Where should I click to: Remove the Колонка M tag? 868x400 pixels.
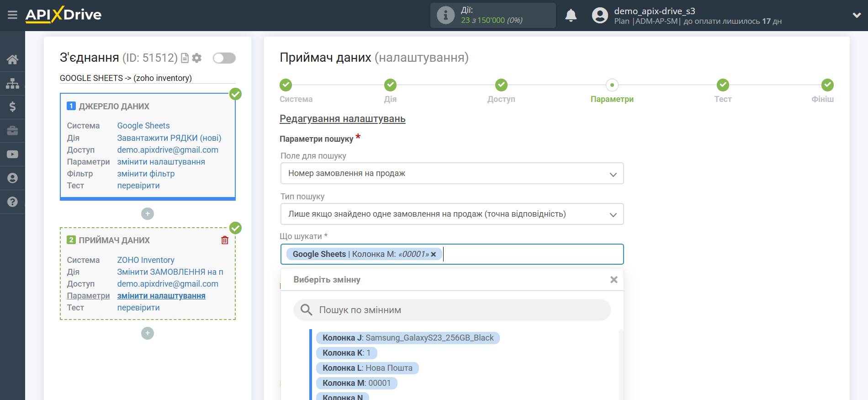pyautogui.click(x=434, y=254)
